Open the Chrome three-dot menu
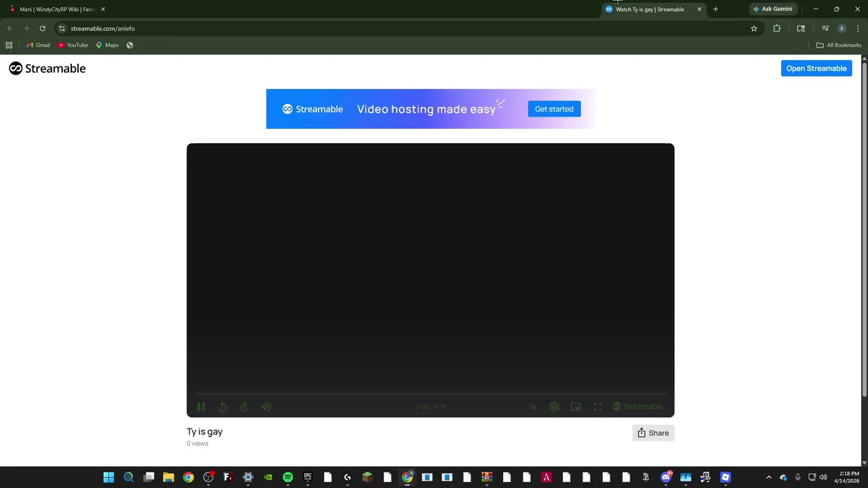868x488 pixels. pyautogui.click(x=858, y=28)
